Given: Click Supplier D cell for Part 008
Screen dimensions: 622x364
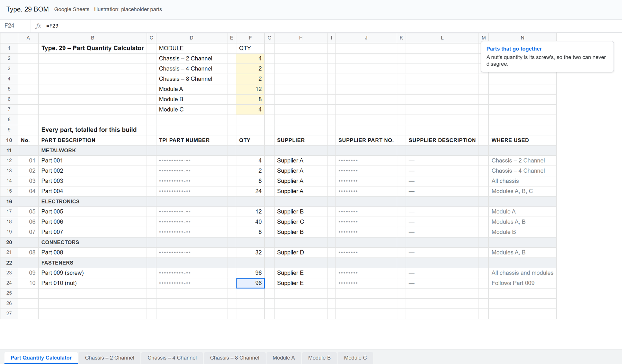Looking at the screenshot, I should pyautogui.click(x=301, y=252).
